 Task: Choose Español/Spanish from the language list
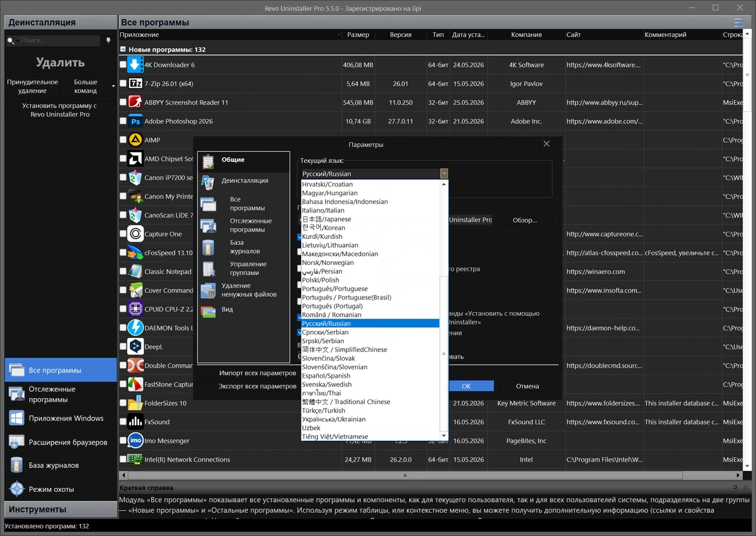tap(370, 375)
